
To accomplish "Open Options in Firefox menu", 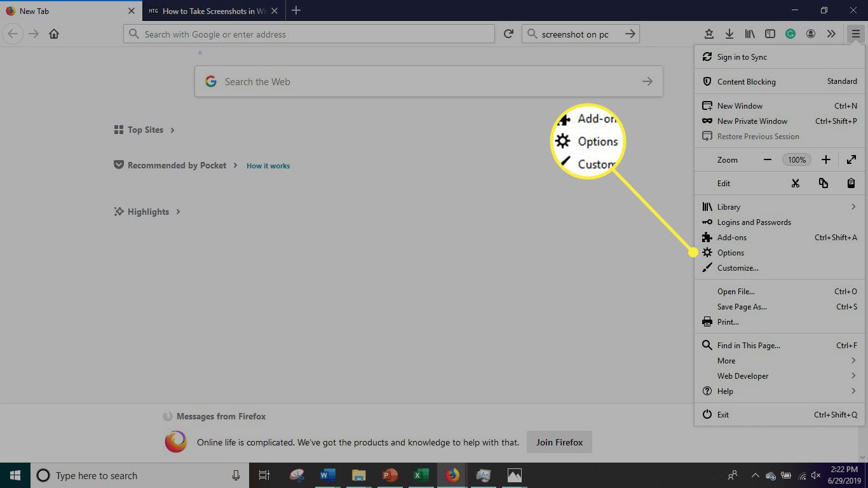I will point(780,253).
